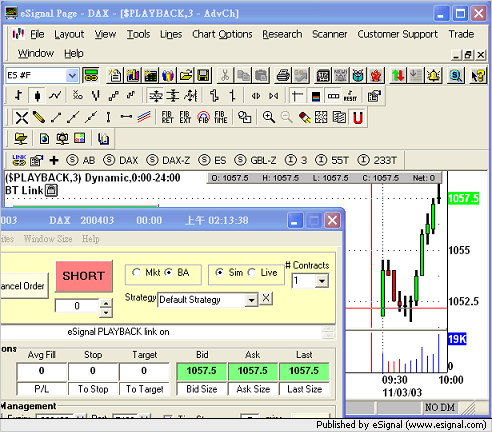Open the # Contracts dropdown
Screen dimensions: 492x432
pyautogui.click(x=322, y=281)
